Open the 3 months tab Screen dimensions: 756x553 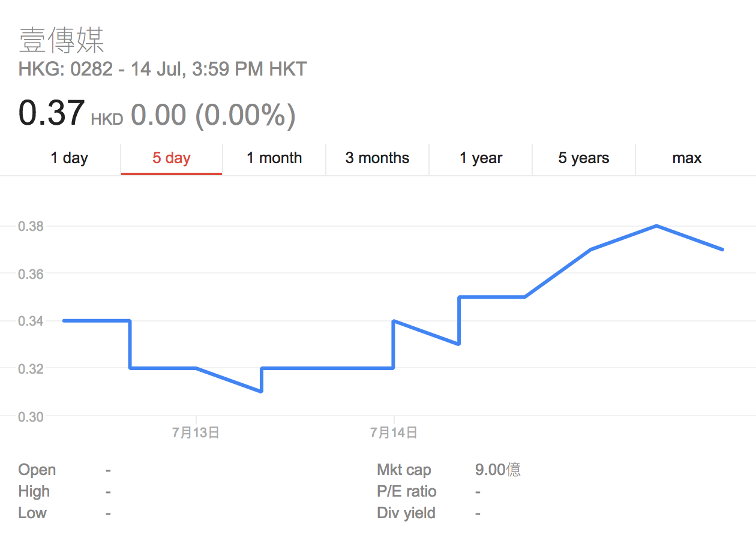pyautogui.click(x=377, y=158)
